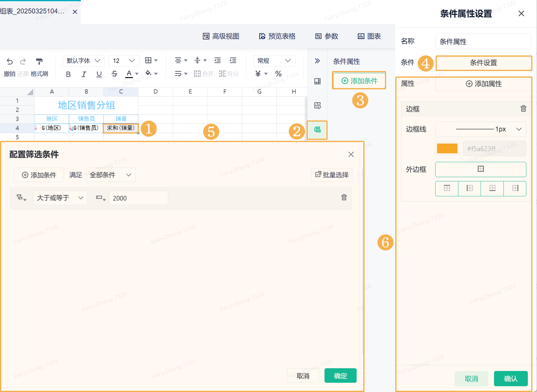Open the condition attribute panel icon
This screenshot has width=537, height=392.
317,130
